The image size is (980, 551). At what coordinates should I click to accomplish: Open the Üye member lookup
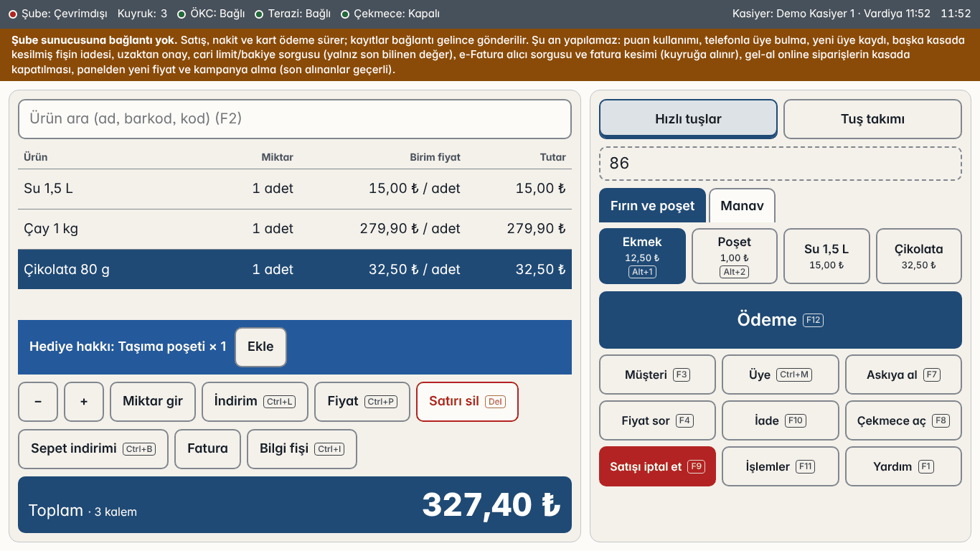click(781, 375)
